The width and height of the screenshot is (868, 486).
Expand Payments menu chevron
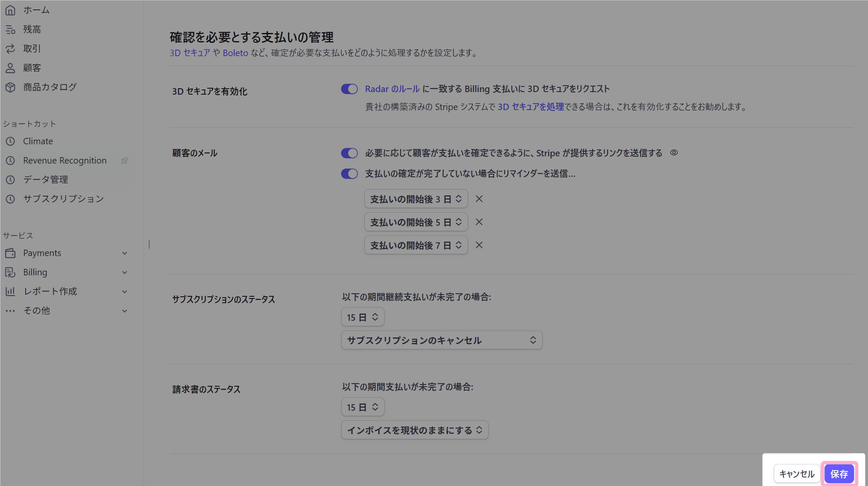[125, 253]
